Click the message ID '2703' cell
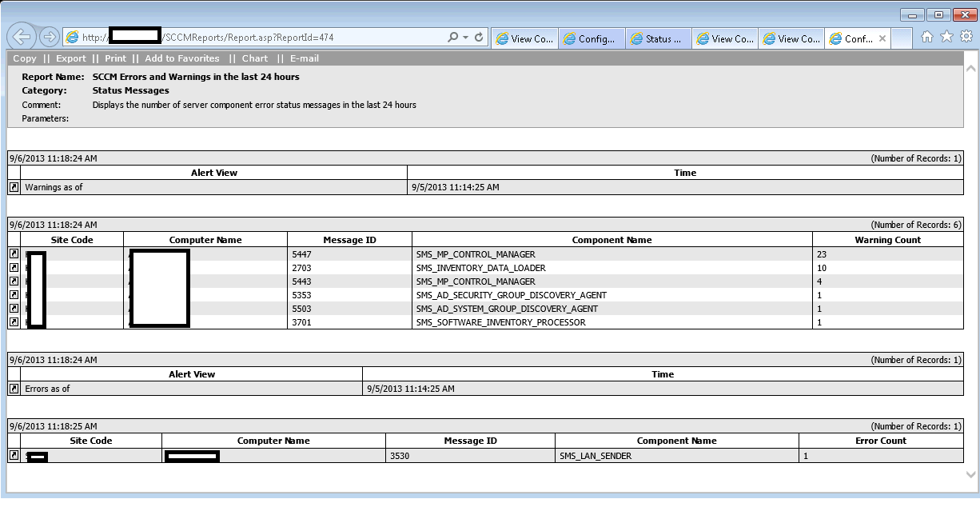This screenshot has width=980, height=507. [x=349, y=268]
